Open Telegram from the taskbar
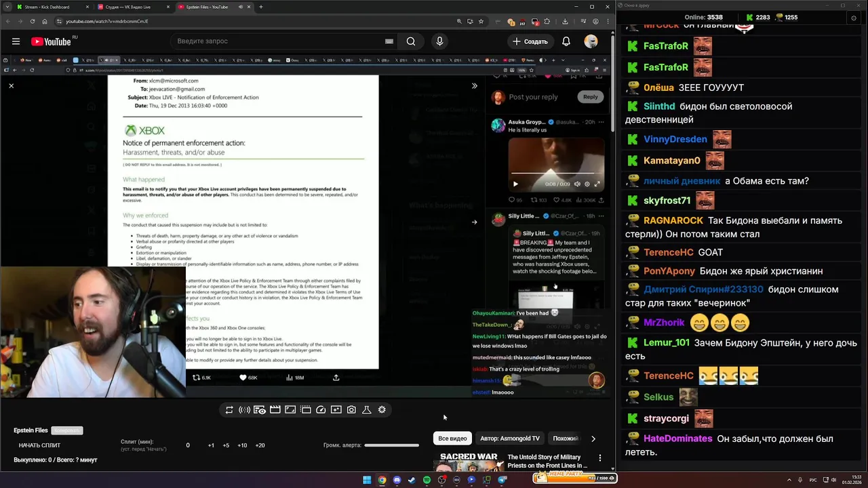Viewport: 868px width, 488px height. click(x=502, y=480)
